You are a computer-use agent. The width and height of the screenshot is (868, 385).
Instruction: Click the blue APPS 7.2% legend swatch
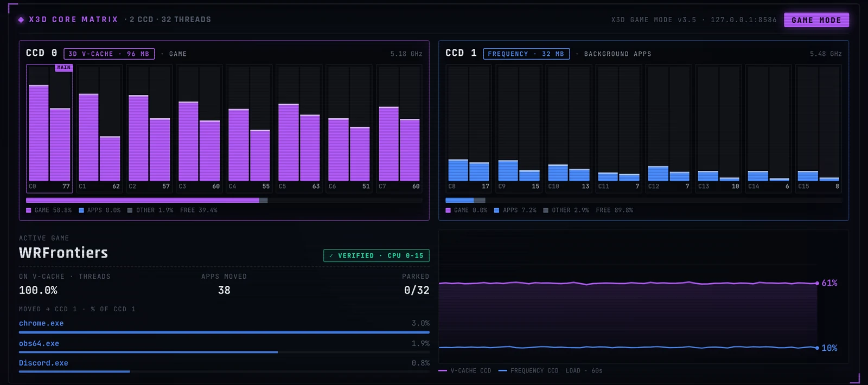[496, 210]
